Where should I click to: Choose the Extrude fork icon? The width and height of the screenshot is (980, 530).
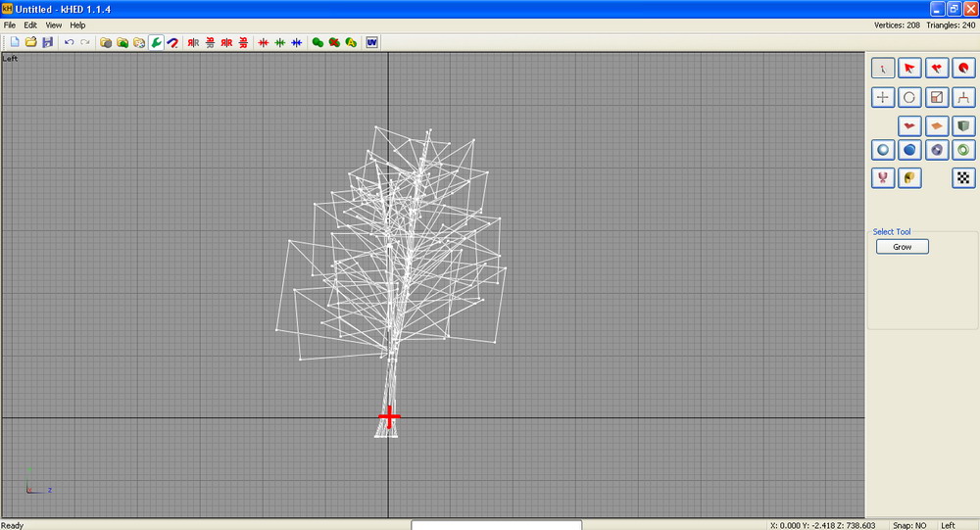[963, 97]
